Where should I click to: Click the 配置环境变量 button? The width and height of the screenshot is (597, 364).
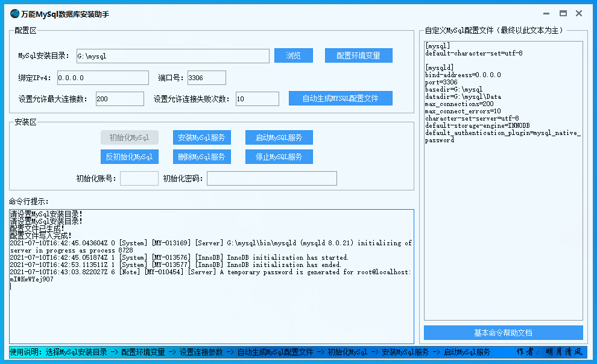point(358,55)
